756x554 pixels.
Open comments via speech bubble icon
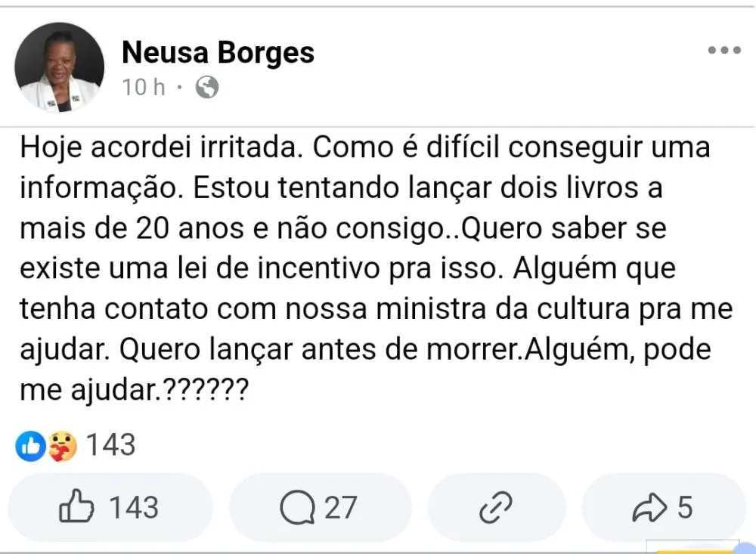[297, 507]
